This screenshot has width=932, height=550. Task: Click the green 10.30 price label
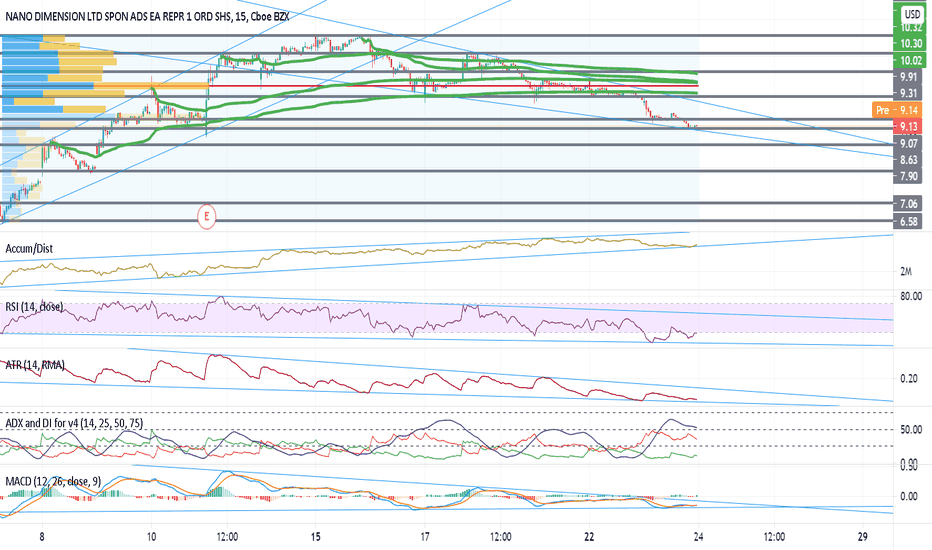[909, 43]
